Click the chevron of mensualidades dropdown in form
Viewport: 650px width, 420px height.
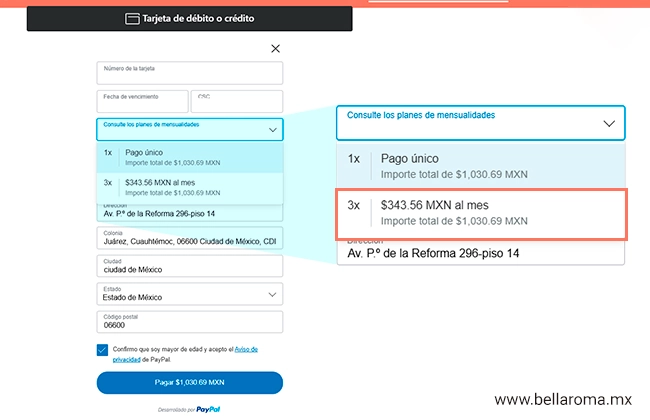click(272, 130)
